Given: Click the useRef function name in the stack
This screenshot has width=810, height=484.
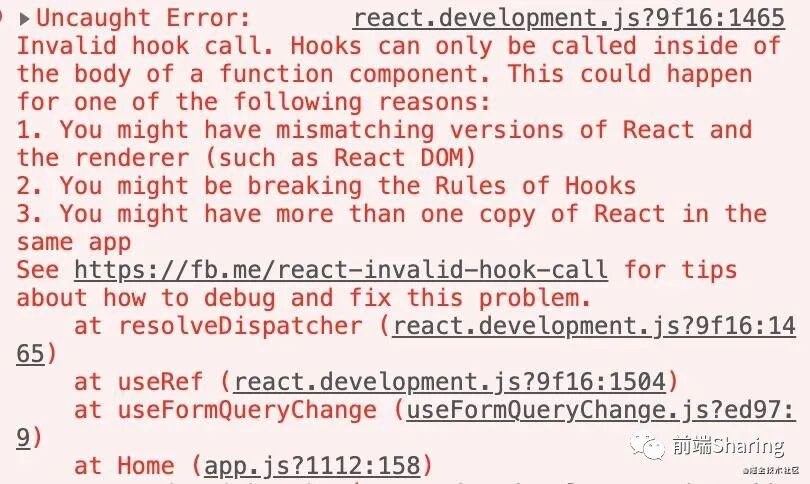Looking at the screenshot, I should pyautogui.click(x=160, y=382).
